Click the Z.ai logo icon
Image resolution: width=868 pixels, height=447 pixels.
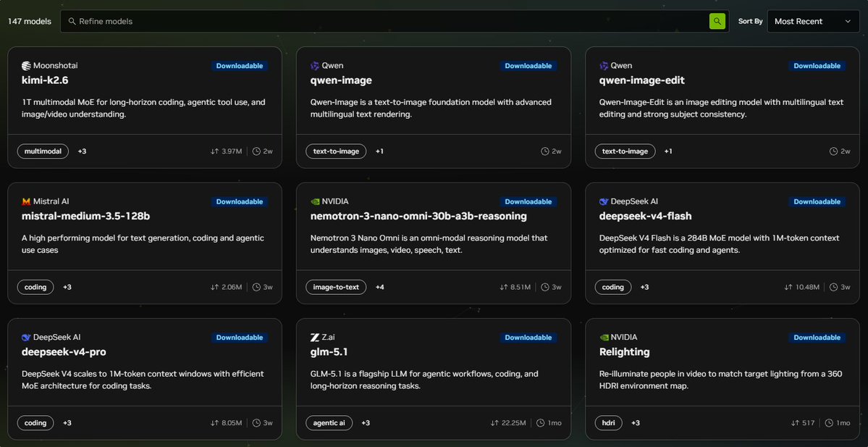point(315,338)
